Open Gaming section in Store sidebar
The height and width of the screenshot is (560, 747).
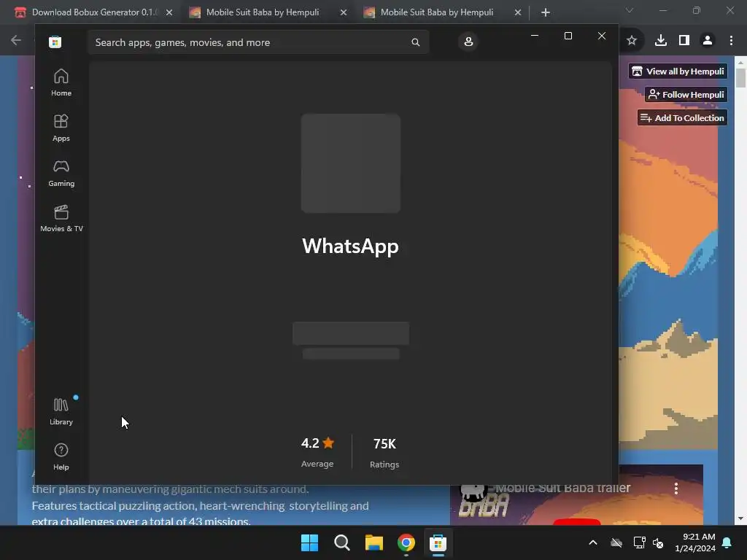pyautogui.click(x=61, y=174)
